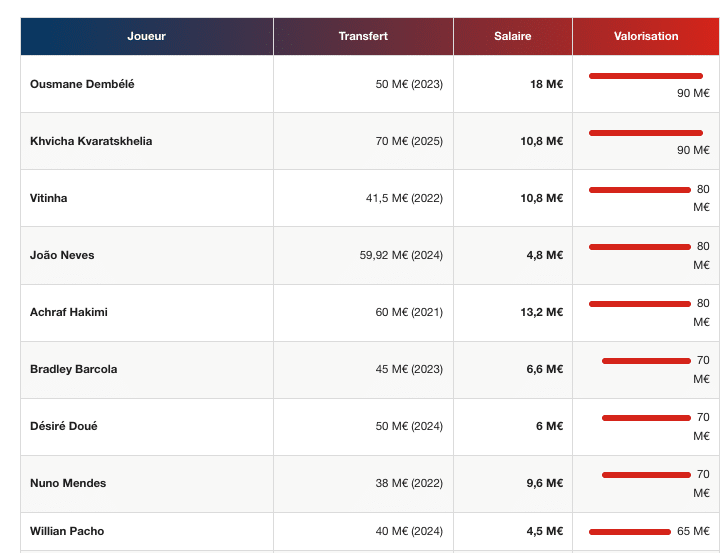Sort by the Joueur column header
Image resolution: width=728 pixels, height=553 pixels.
[x=146, y=36]
